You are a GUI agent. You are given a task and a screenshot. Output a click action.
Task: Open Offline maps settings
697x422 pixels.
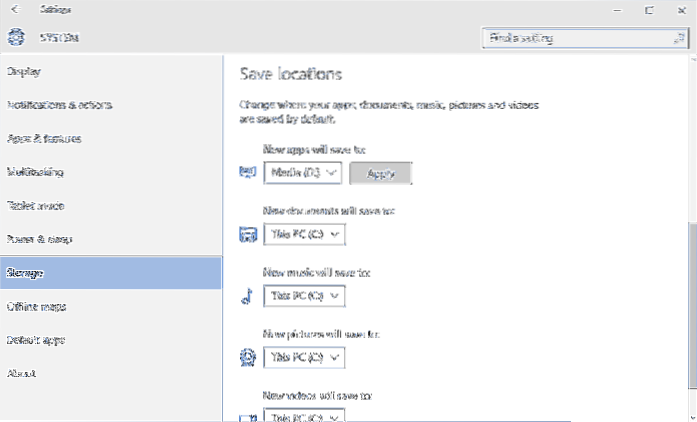click(111, 307)
